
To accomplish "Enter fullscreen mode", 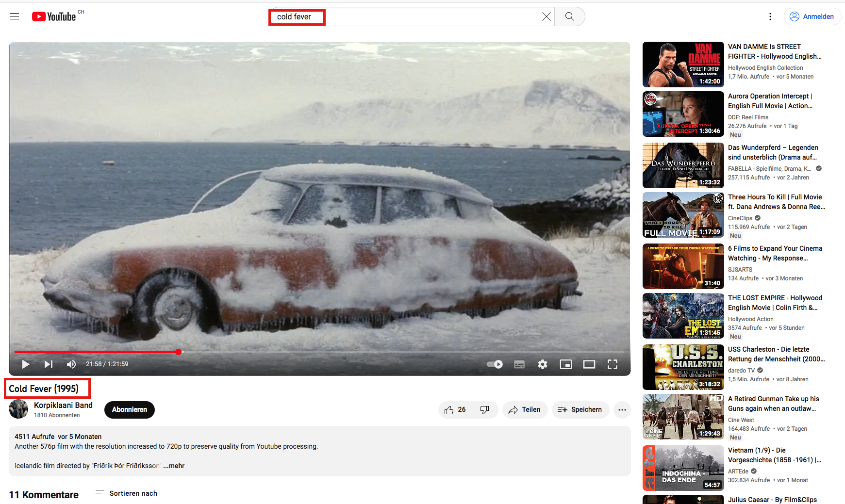I will 612,364.
